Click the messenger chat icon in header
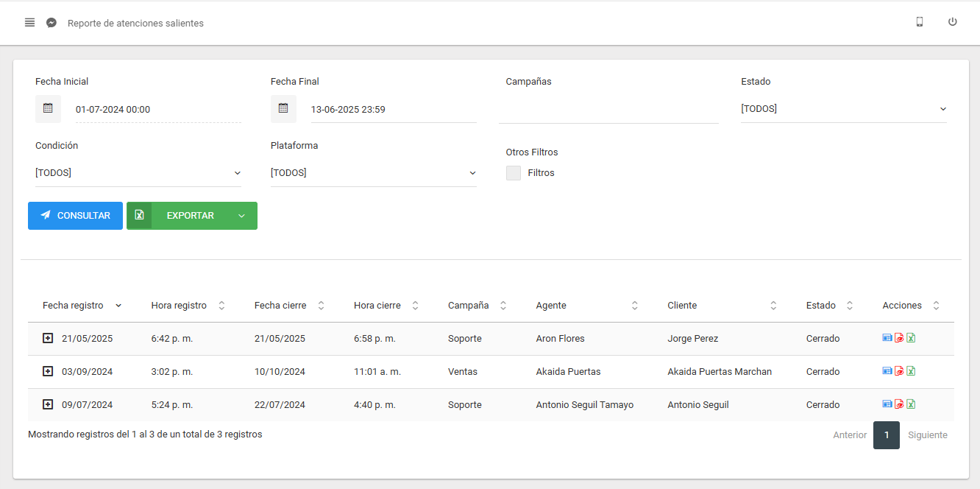The height and width of the screenshot is (489, 980). pyautogui.click(x=52, y=23)
